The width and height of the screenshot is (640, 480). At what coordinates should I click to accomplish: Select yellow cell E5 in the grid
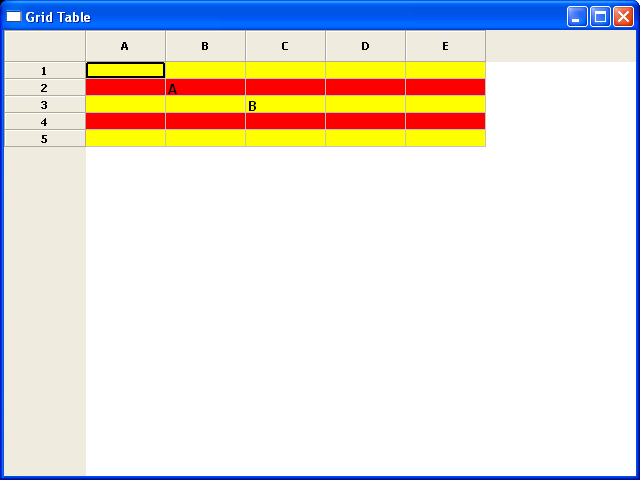pos(445,138)
